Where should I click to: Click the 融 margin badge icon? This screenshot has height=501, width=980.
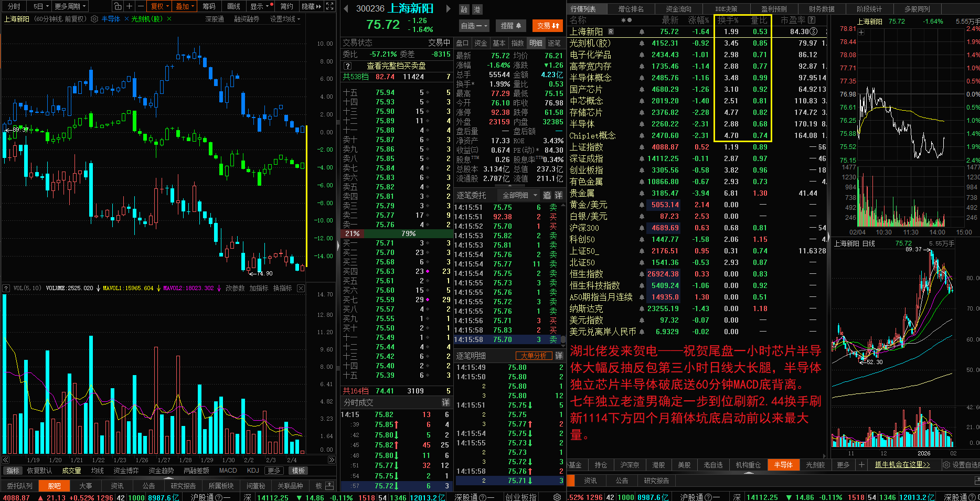[464, 9]
